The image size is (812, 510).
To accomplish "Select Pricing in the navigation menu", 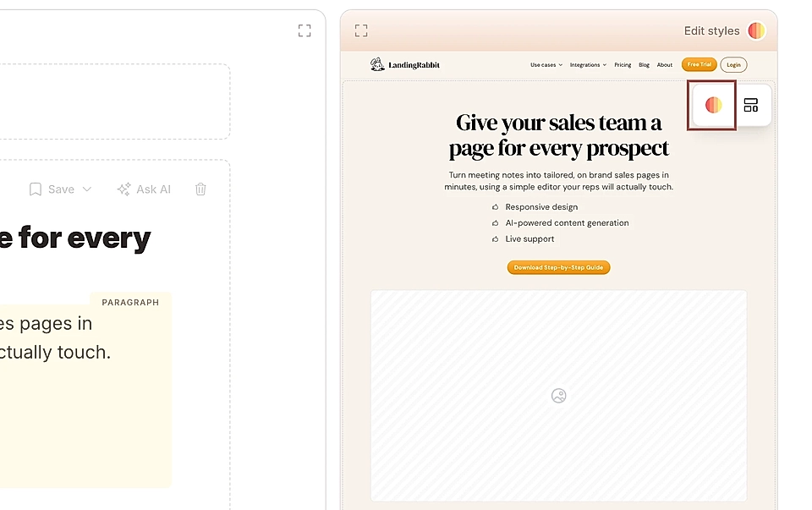I will (623, 64).
